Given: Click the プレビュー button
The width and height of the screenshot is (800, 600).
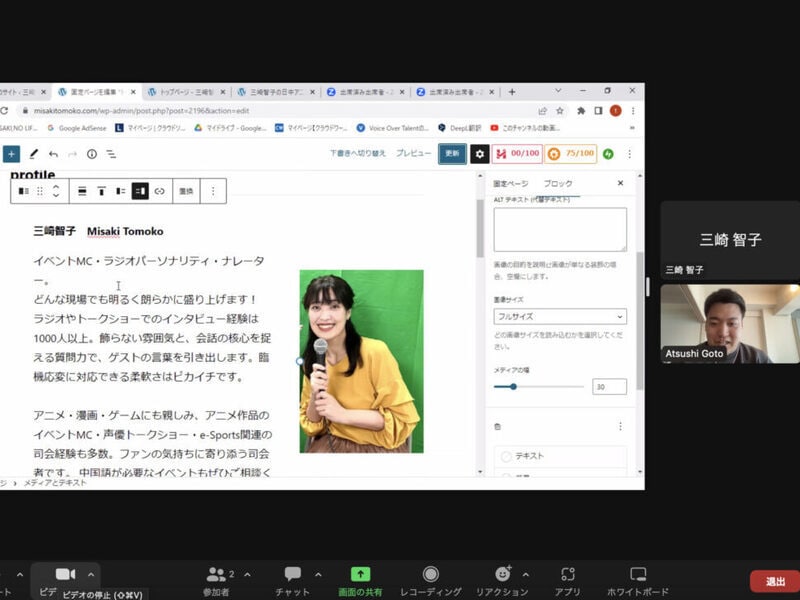Looking at the screenshot, I should point(413,153).
